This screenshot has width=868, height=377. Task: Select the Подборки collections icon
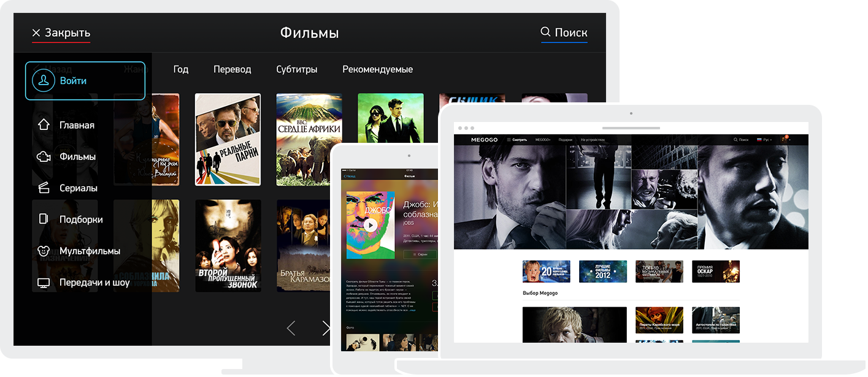(44, 219)
